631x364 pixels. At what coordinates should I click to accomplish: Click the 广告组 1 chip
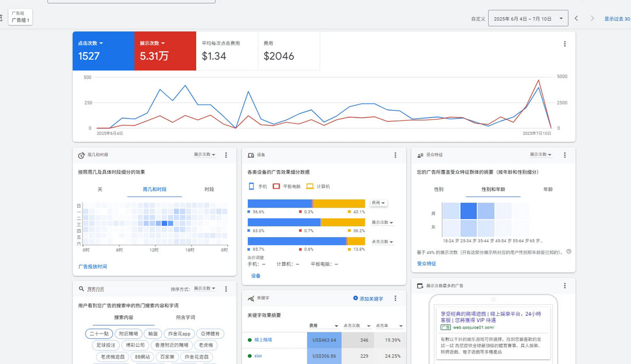(x=21, y=17)
